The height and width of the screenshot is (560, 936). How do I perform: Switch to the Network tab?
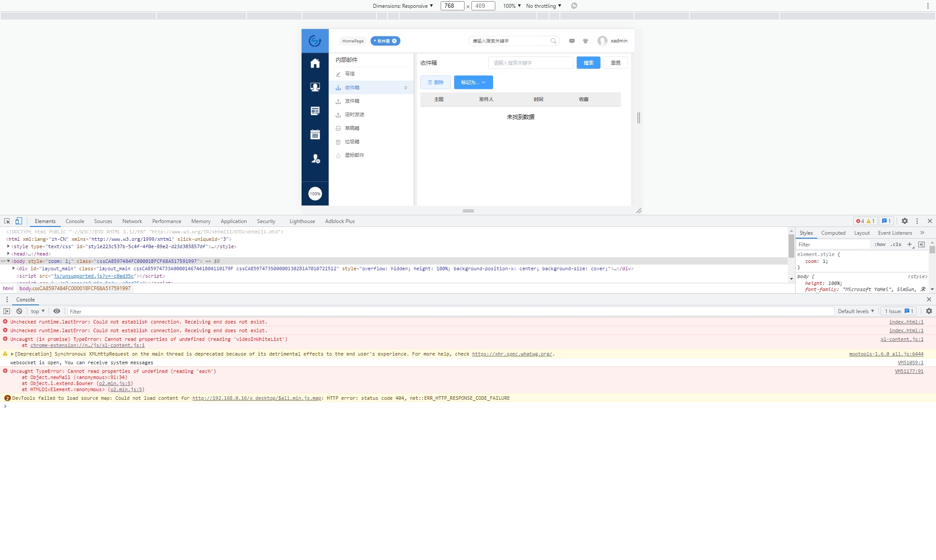(x=132, y=221)
